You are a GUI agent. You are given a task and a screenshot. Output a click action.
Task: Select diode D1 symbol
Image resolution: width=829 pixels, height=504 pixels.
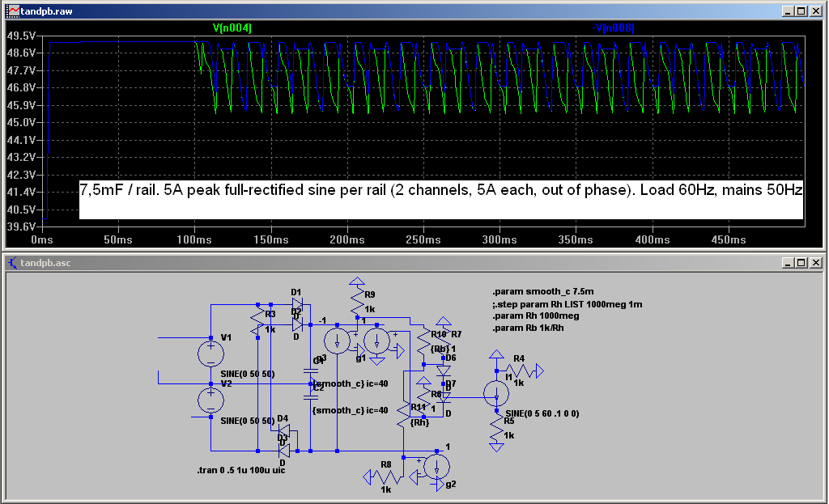coord(297,303)
